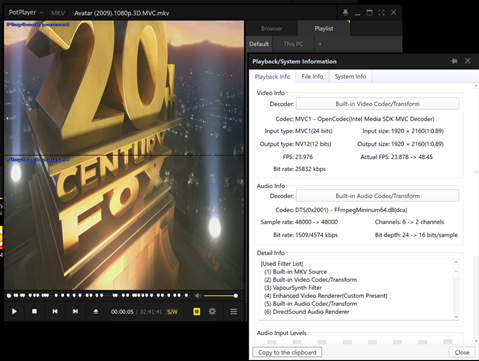This screenshot has height=361, width=479.
Task: Select 'Built-in MKV Source' filter line
Action: point(295,272)
